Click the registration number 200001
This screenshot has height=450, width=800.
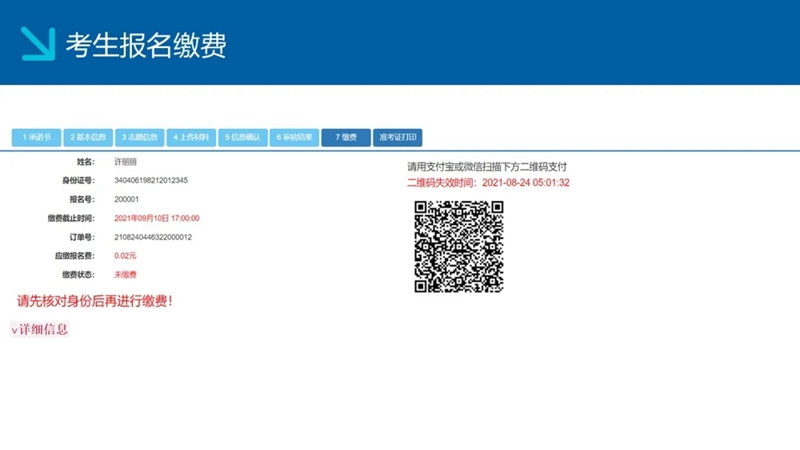click(x=127, y=199)
